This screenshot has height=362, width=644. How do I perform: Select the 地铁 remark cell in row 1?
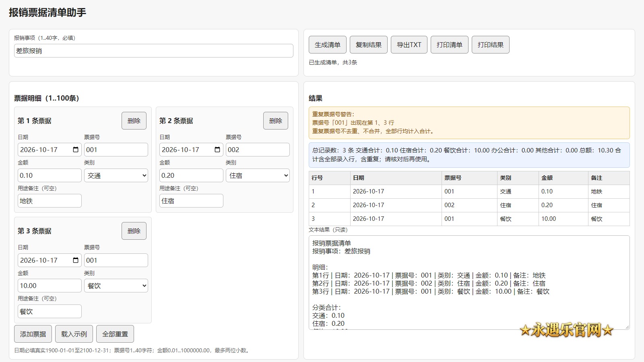point(609,191)
